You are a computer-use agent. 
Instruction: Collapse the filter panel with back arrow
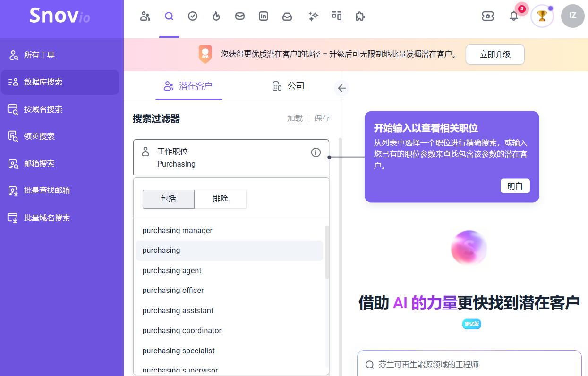click(341, 88)
